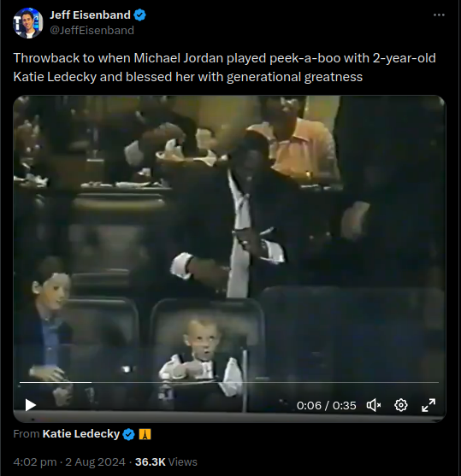461x476 pixels.
Task: View the 36.3K Views analytics
Action: [x=166, y=461]
